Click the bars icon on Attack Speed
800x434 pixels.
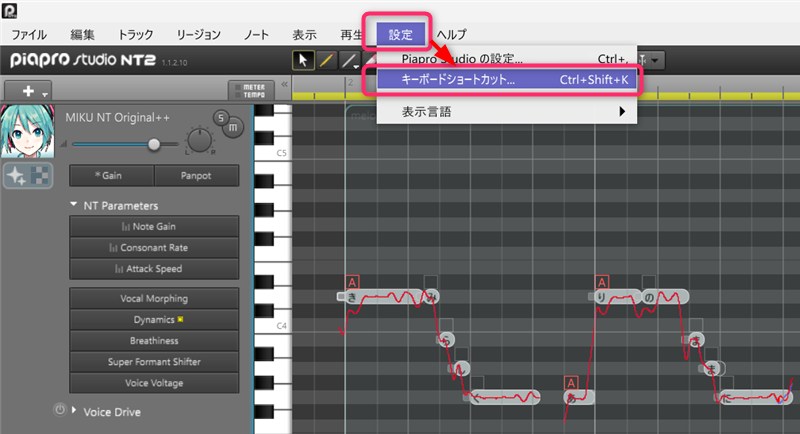point(119,269)
